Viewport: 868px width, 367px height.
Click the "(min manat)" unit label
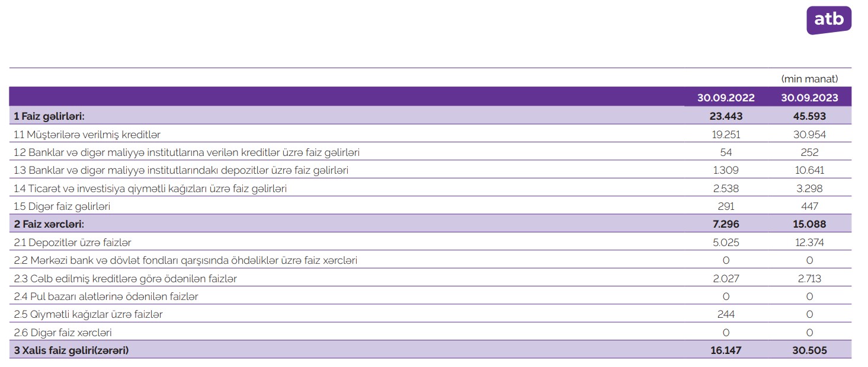coord(809,79)
